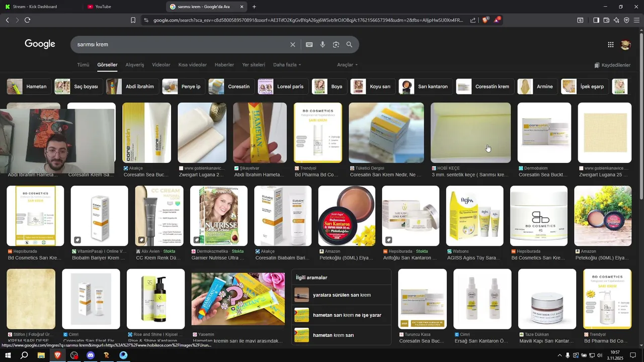Filter images by Abdi İbrahim chip
This screenshot has width=644, height=362.
132,86
